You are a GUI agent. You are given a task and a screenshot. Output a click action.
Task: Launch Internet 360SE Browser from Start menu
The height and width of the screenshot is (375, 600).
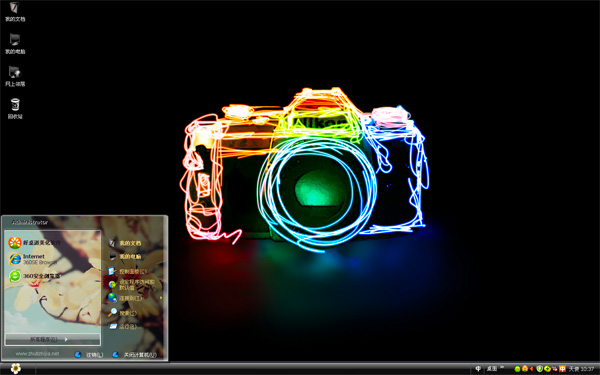(x=33, y=259)
